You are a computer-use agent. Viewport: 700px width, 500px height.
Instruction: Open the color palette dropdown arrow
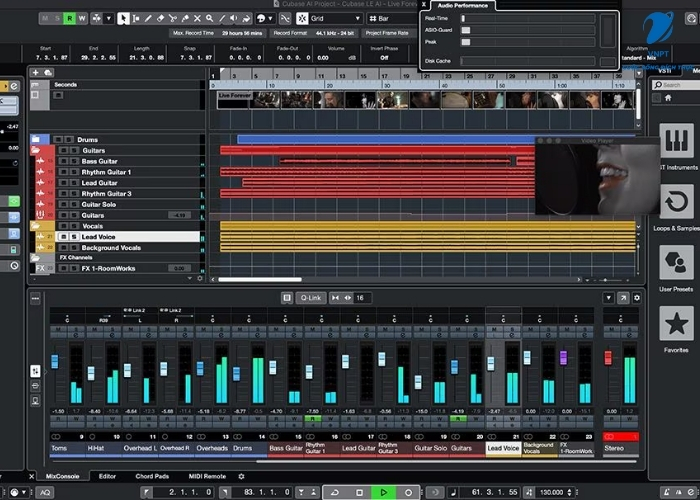click(x=271, y=18)
